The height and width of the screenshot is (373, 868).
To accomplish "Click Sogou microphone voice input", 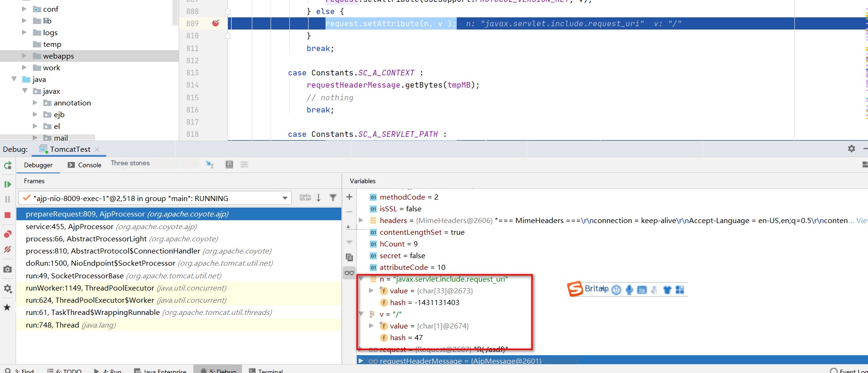I will pos(629,290).
